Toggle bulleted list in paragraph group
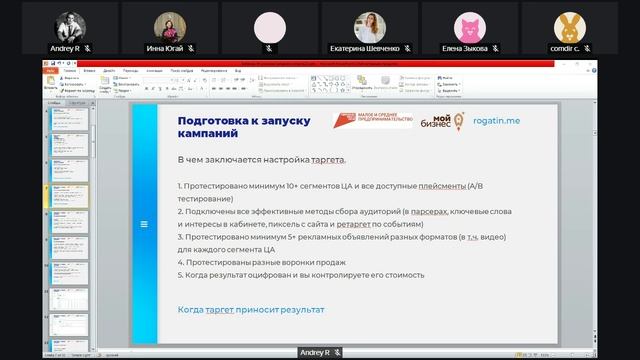640x360 pixels. point(215,80)
